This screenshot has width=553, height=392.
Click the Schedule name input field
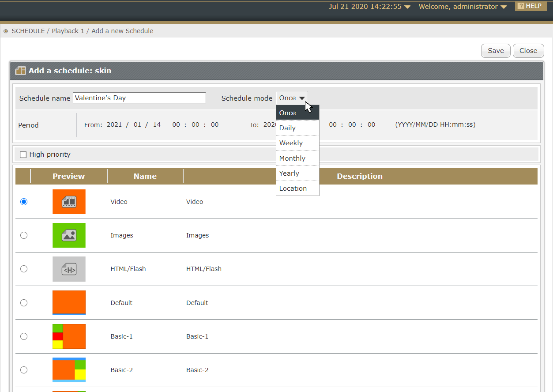click(x=139, y=98)
